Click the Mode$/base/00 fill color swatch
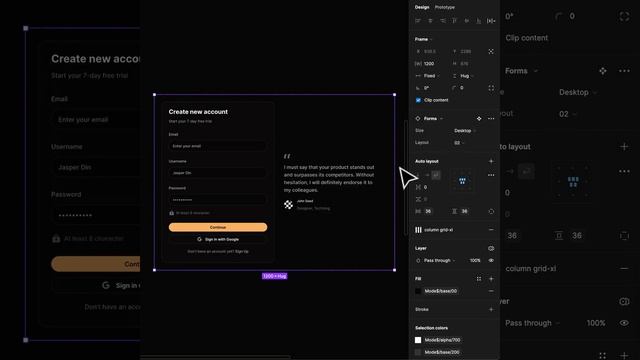Image resolution: width=640 pixels, height=360 pixels. point(418,291)
